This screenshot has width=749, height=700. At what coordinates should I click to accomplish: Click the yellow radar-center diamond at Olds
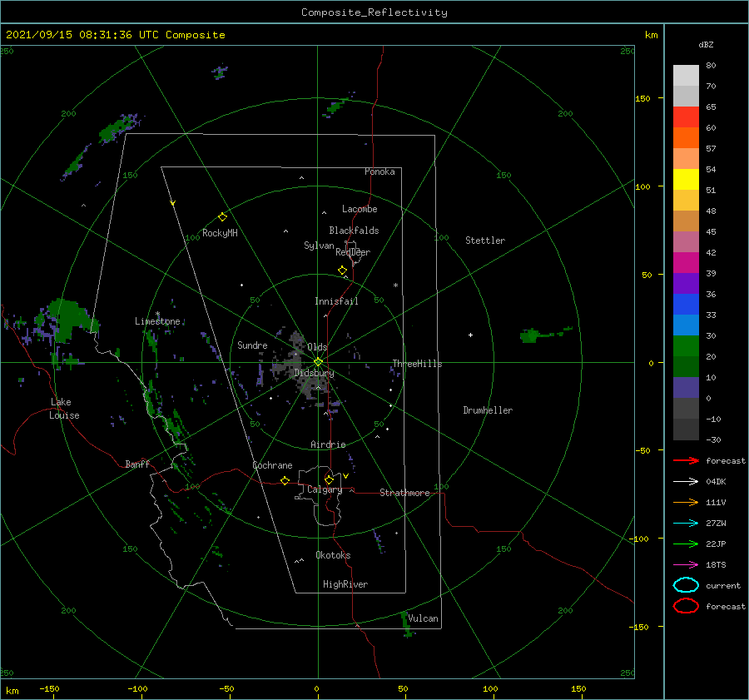point(318,362)
